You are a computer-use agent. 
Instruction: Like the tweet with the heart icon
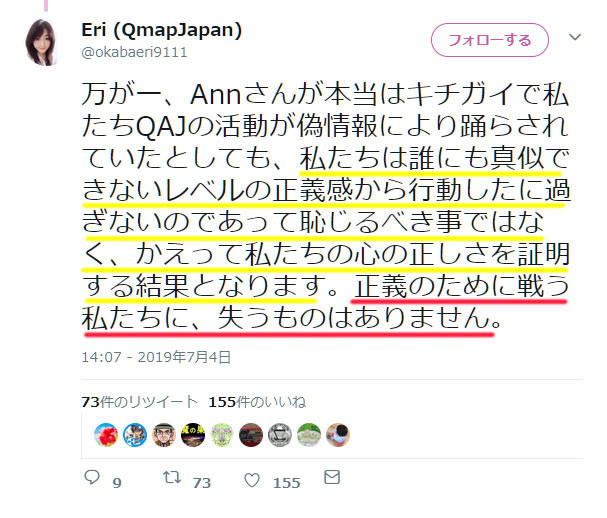[x=252, y=480]
